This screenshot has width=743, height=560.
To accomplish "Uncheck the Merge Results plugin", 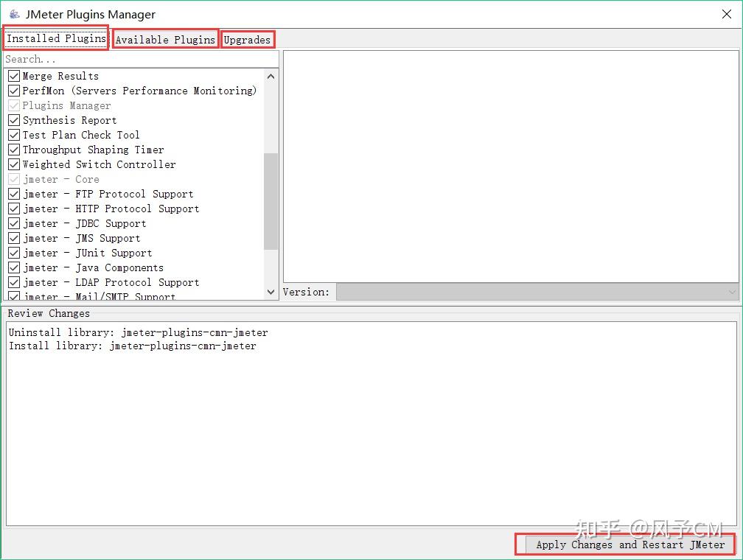I will pos(13,75).
